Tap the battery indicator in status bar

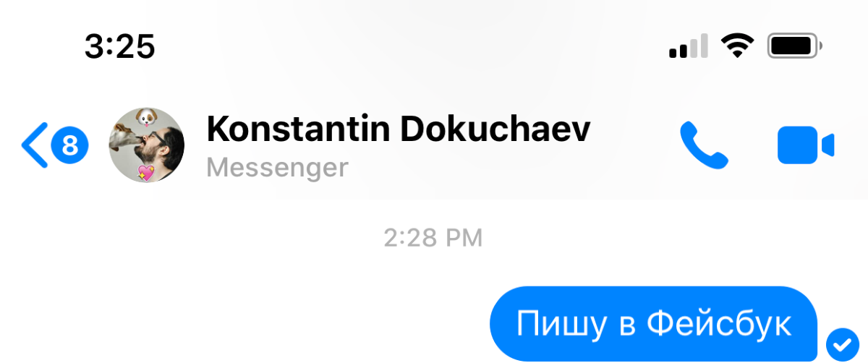[x=796, y=48]
